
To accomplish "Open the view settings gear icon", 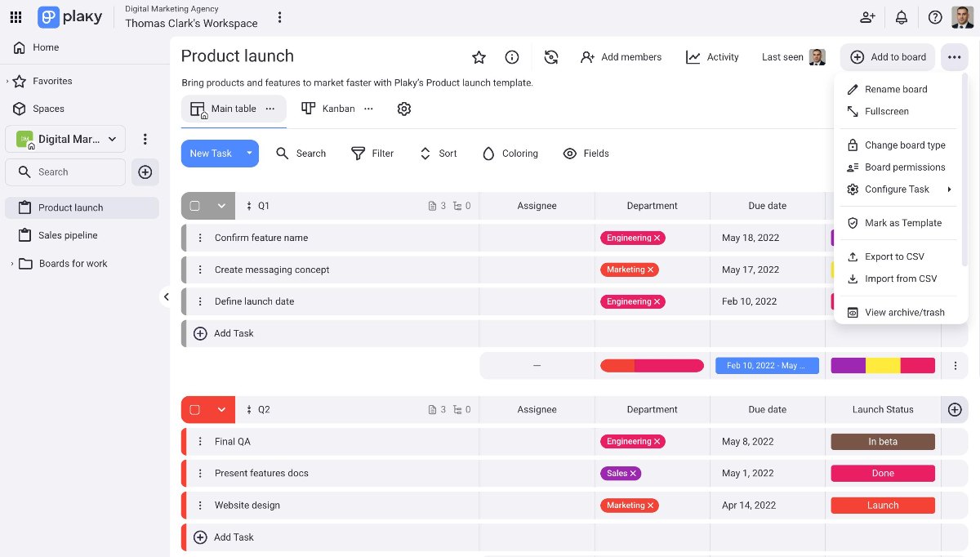I will (403, 109).
